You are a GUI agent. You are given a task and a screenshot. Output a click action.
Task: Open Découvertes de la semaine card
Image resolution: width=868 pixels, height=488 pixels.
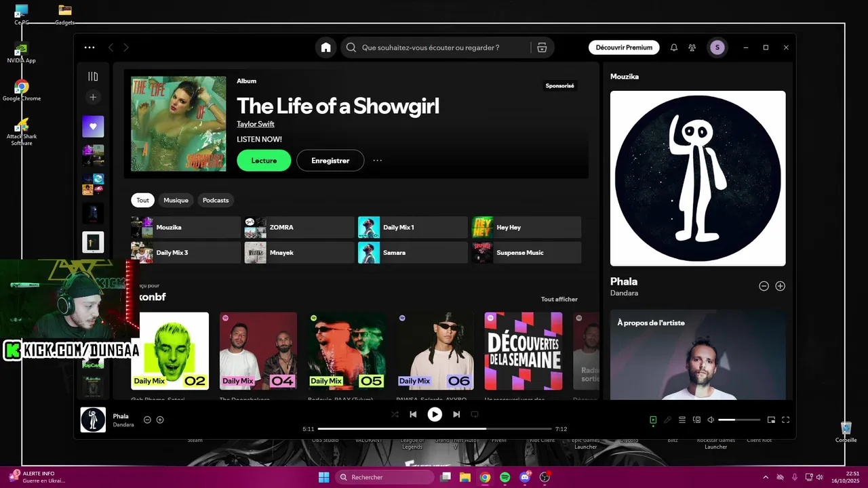point(524,351)
